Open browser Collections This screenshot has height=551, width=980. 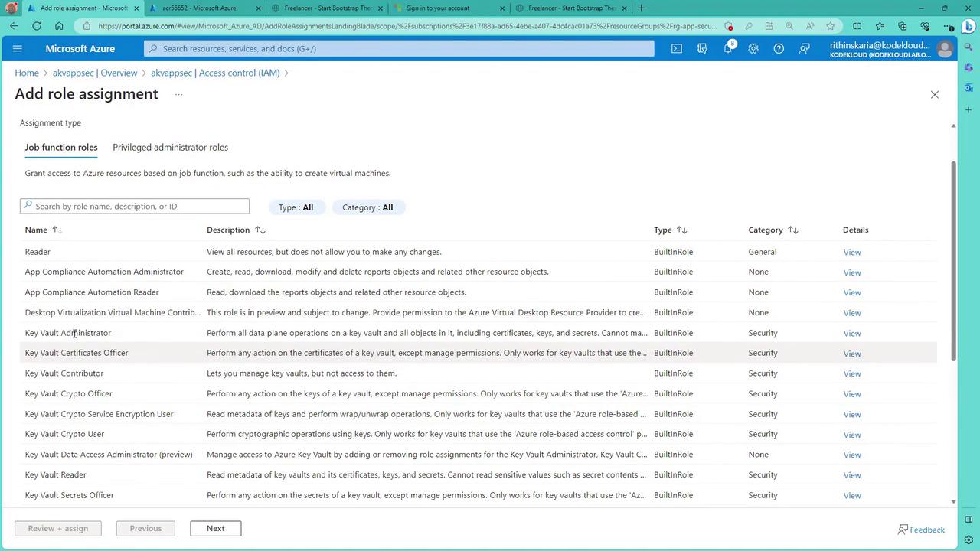click(902, 26)
